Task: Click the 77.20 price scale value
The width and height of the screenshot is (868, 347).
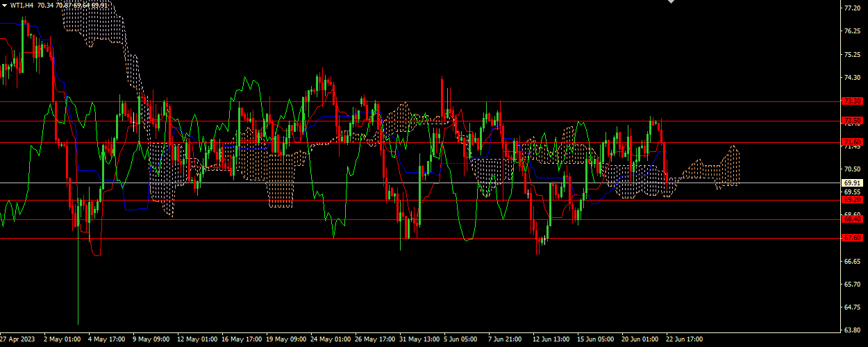Action: (x=852, y=8)
